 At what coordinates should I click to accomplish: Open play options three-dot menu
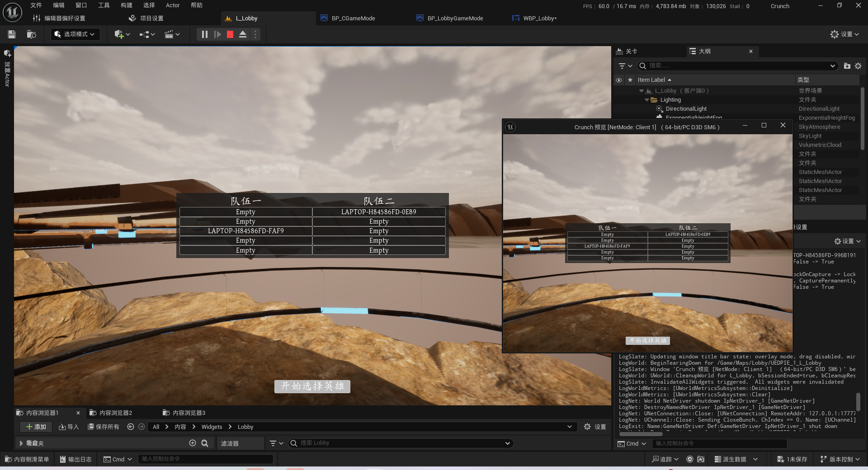point(255,34)
